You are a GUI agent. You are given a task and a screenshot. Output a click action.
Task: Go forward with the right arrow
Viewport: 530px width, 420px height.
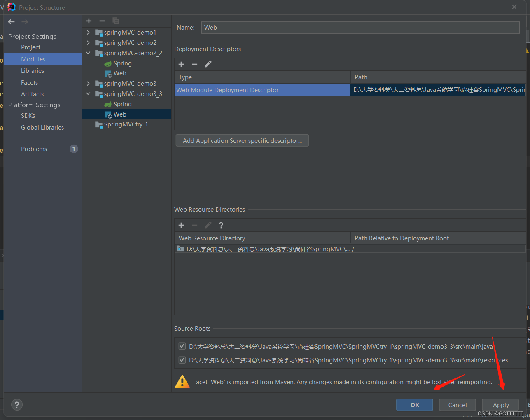click(x=25, y=22)
